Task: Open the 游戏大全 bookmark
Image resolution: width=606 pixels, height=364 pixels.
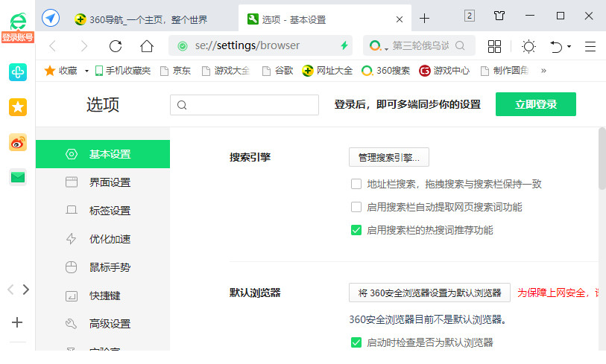Action: (226, 71)
